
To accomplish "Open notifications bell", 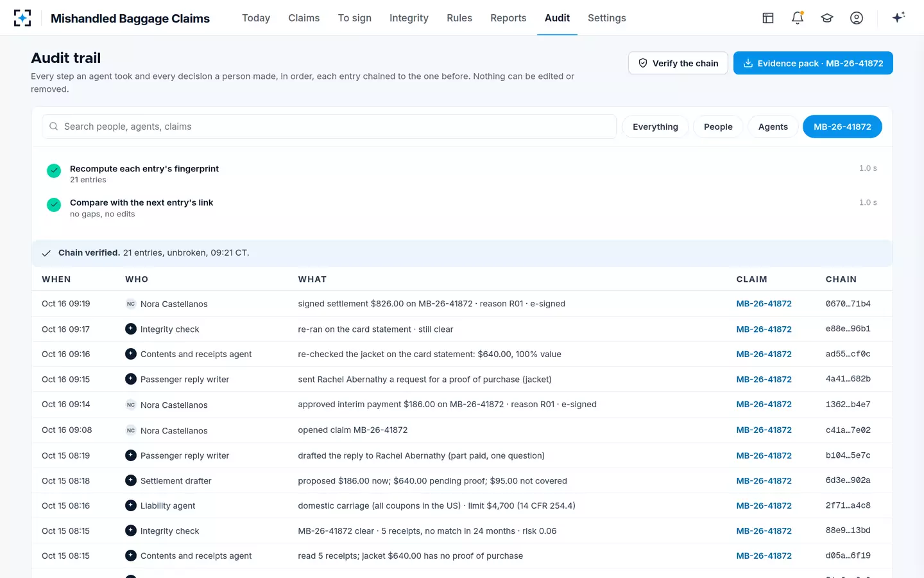I will point(798,18).
